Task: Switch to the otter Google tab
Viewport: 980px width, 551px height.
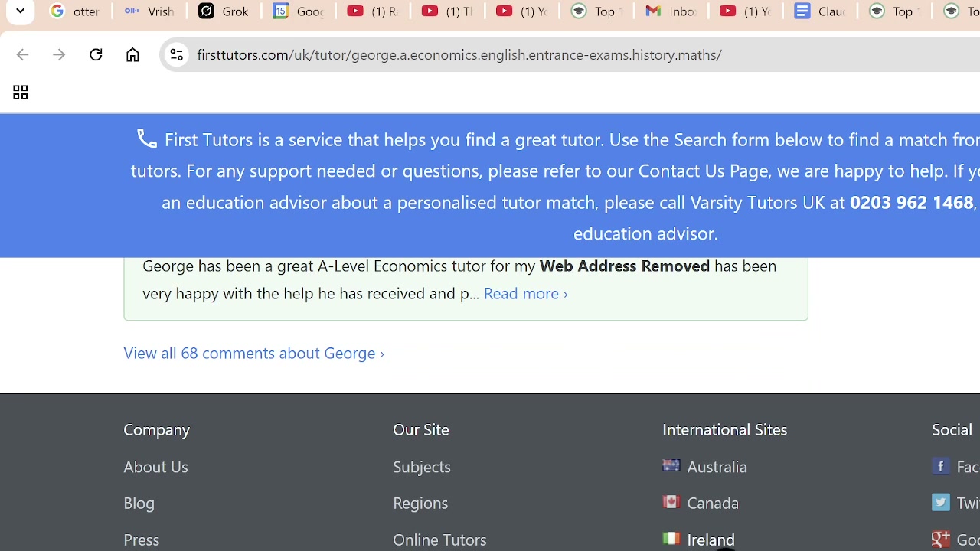Action: pos(75,11)
